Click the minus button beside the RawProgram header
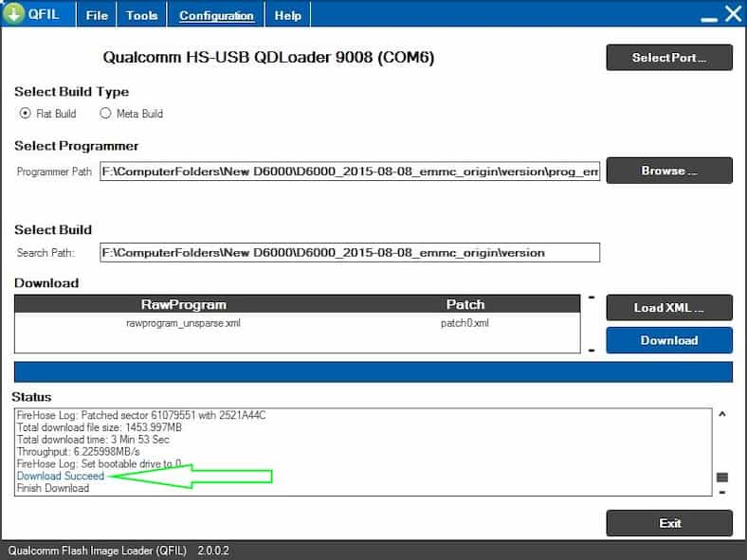Image resolution: width=747 pixels, height=560 pixels. (592, 298)
